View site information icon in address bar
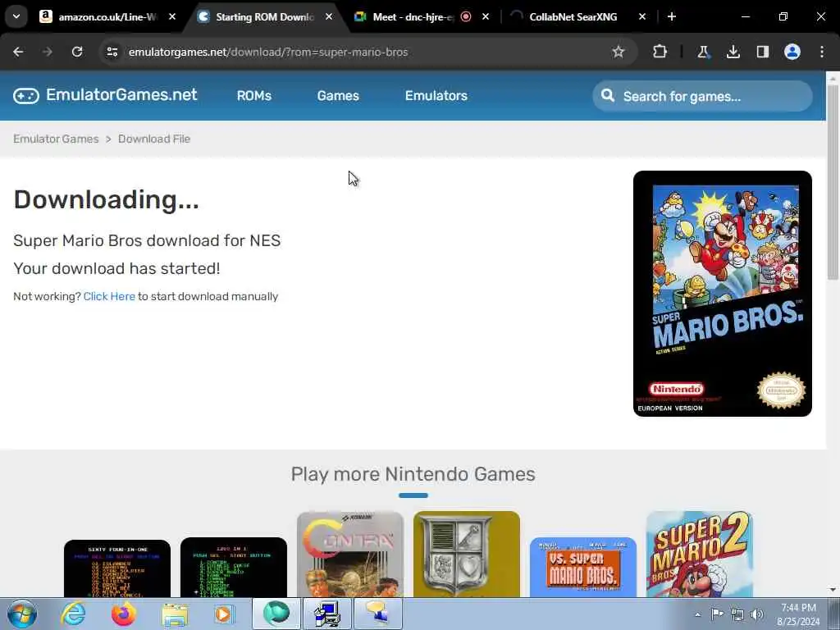The width and height of the screenshot is (840, 630). click(x=112, y=52)
